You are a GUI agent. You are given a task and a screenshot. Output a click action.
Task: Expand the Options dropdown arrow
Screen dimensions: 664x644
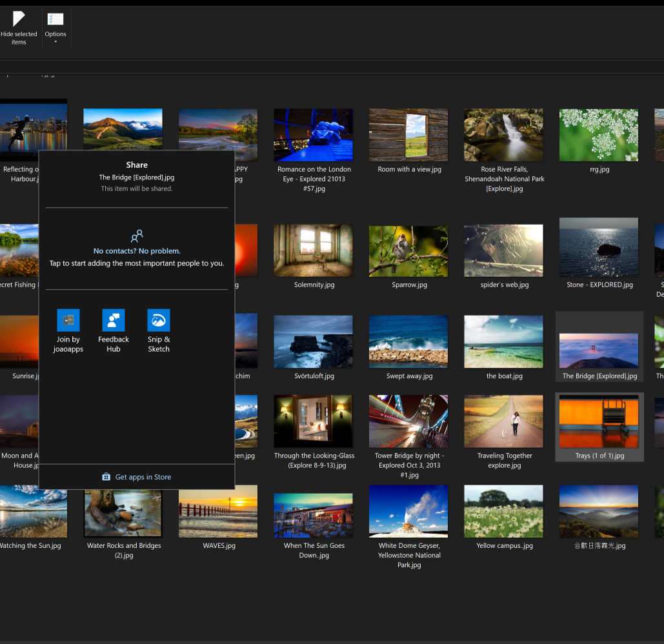(x=55, y=43)
